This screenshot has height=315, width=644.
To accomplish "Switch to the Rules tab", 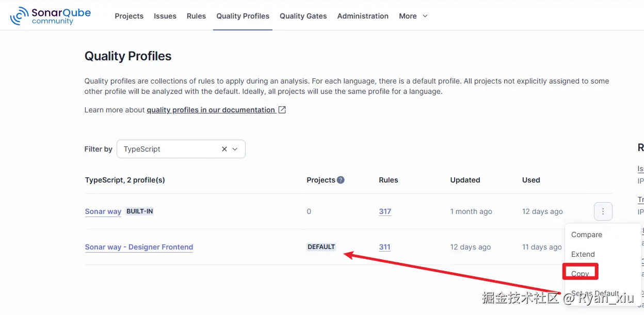I will pos(197,16).
